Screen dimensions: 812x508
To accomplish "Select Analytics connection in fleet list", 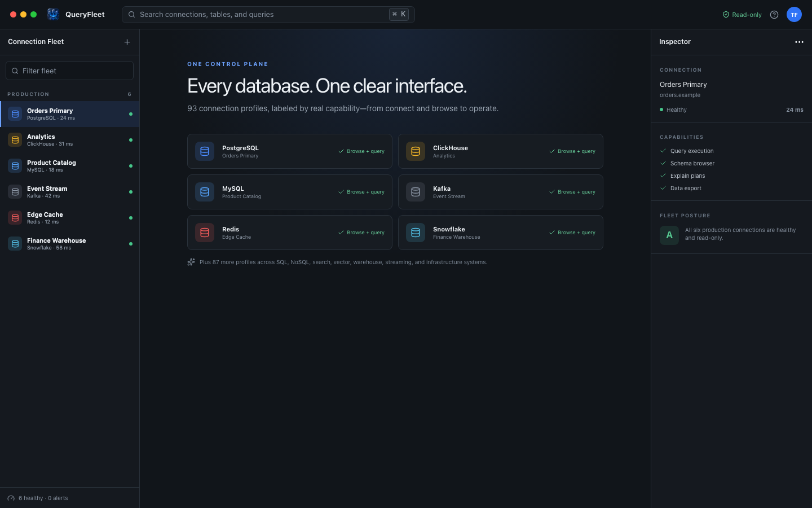I will pyautogui.click(x=70, y=140).
